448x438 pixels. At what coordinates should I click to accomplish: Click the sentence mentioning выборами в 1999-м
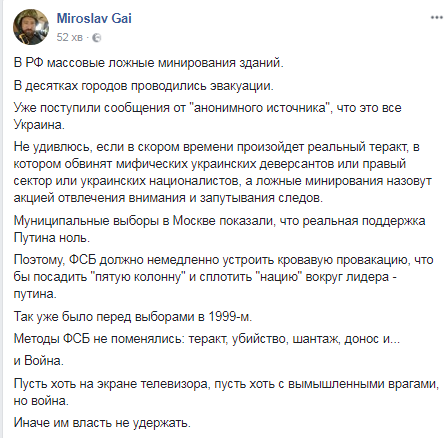click(x=133, y=316)
